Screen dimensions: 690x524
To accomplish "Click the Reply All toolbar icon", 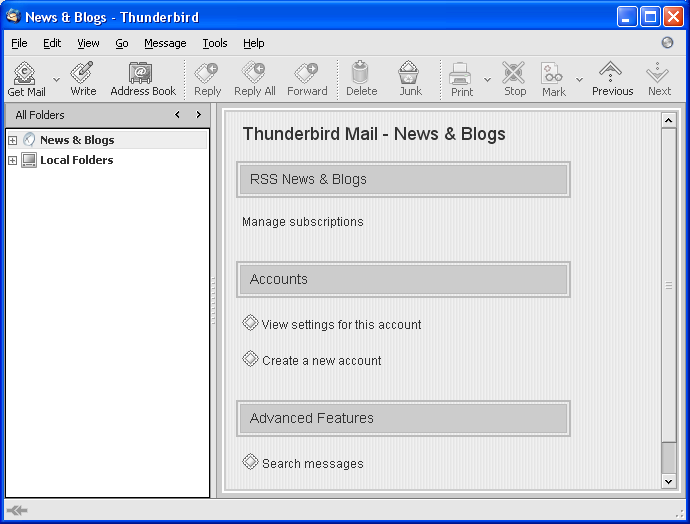I will click(x=253, y=73).
